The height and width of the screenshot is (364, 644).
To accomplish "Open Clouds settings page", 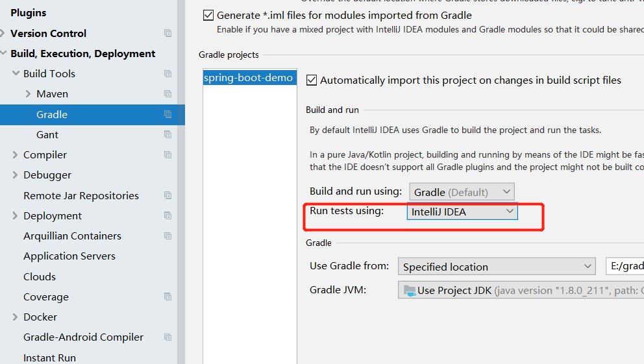I will (x=40, y=276).
